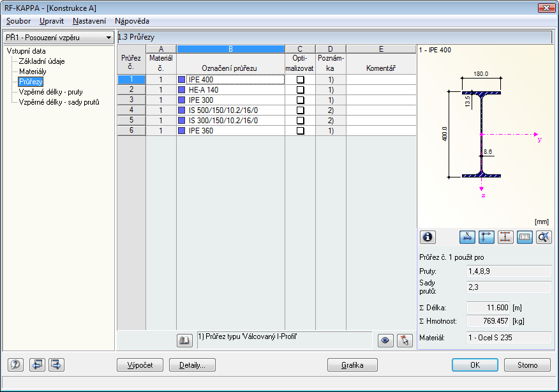Select row header number 4
Viewport: 559px width, 392px height.
point(131,110)
